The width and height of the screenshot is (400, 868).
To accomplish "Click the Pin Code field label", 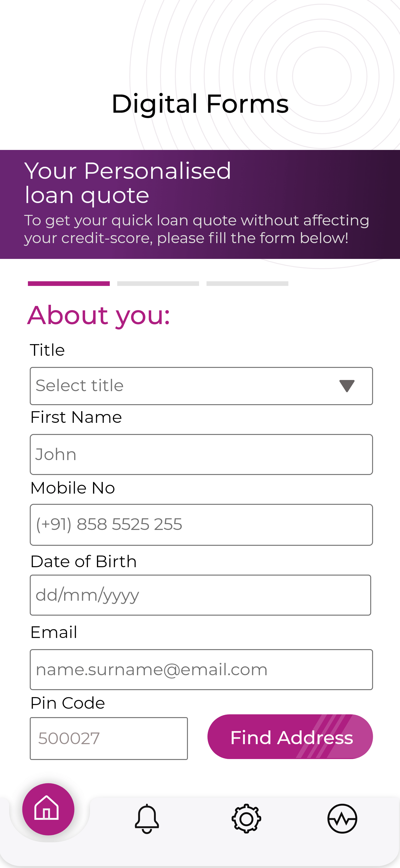I will pos(68,703).
